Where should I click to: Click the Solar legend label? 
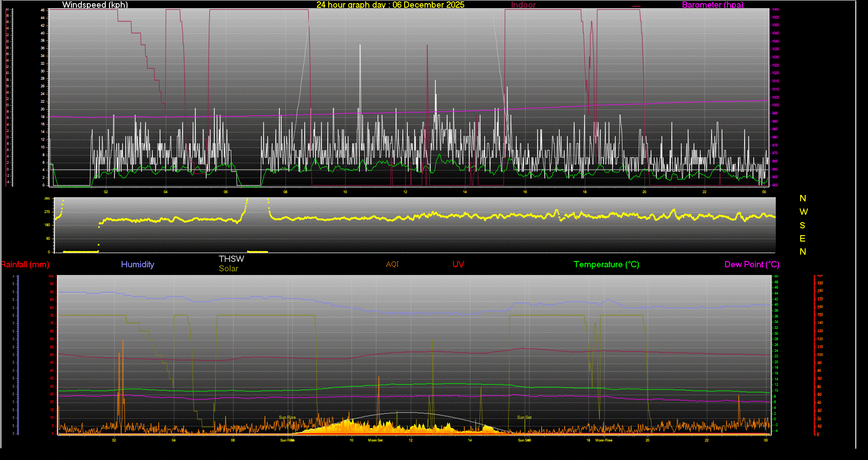point(228,268)
